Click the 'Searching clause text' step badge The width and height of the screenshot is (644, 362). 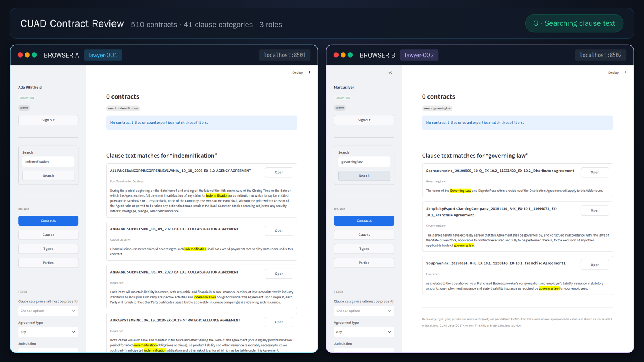coord(574,23)
